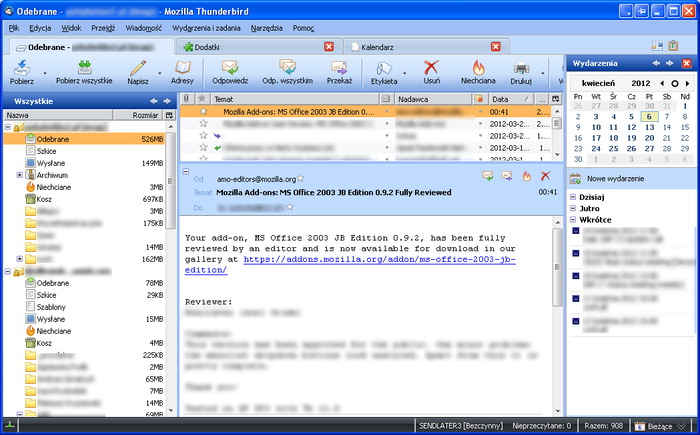Click Pobierz wszystkie toolbar button
Screen dimensions: 700x435
point(84,72)
